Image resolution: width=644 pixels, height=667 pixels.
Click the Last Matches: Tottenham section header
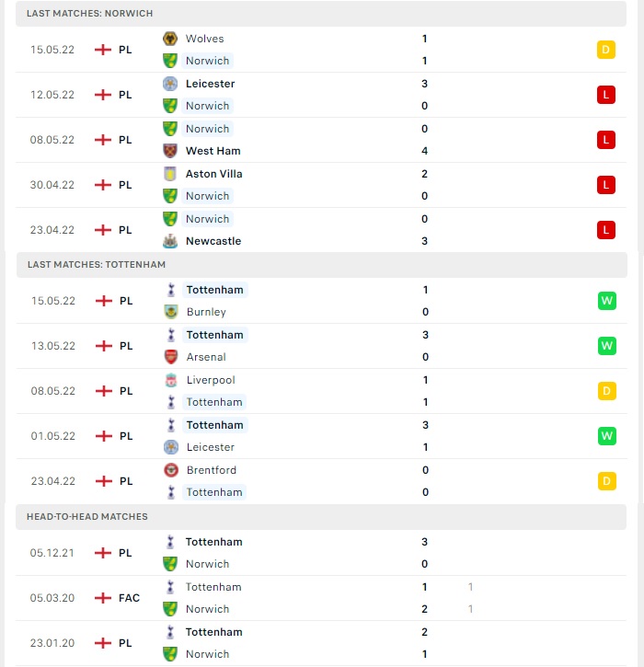[322, 265]
